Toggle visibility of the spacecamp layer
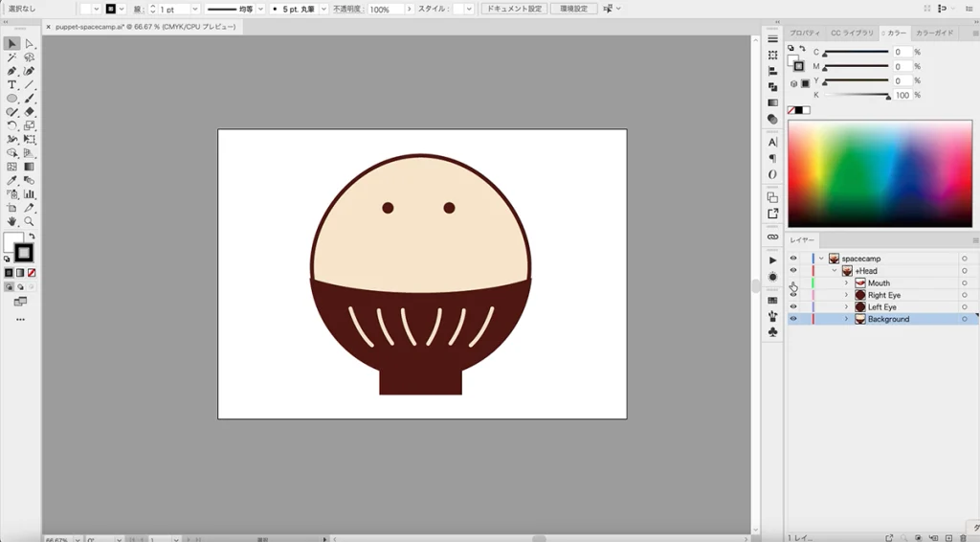Screen dimensions: 980x542 point(793,259)
